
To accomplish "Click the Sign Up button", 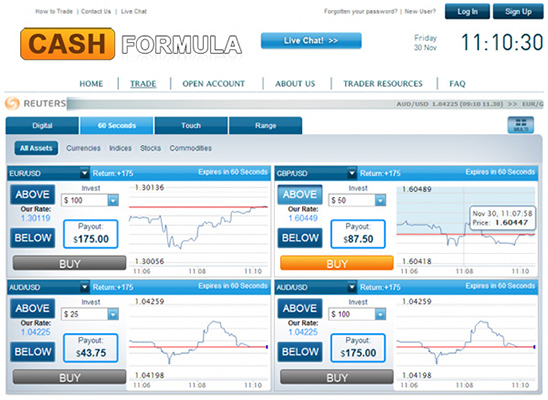I will [518, 12].
